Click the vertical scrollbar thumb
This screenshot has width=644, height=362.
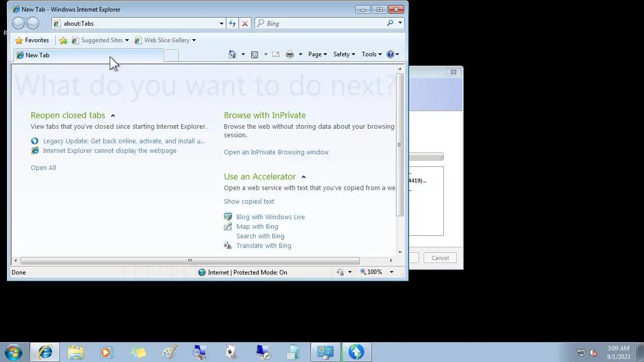(400, 145)
